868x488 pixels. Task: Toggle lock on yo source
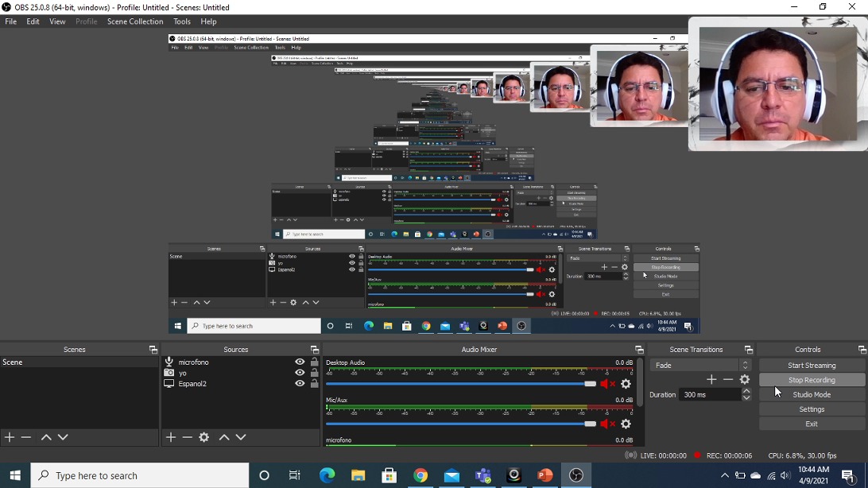(x=315, y=373)
